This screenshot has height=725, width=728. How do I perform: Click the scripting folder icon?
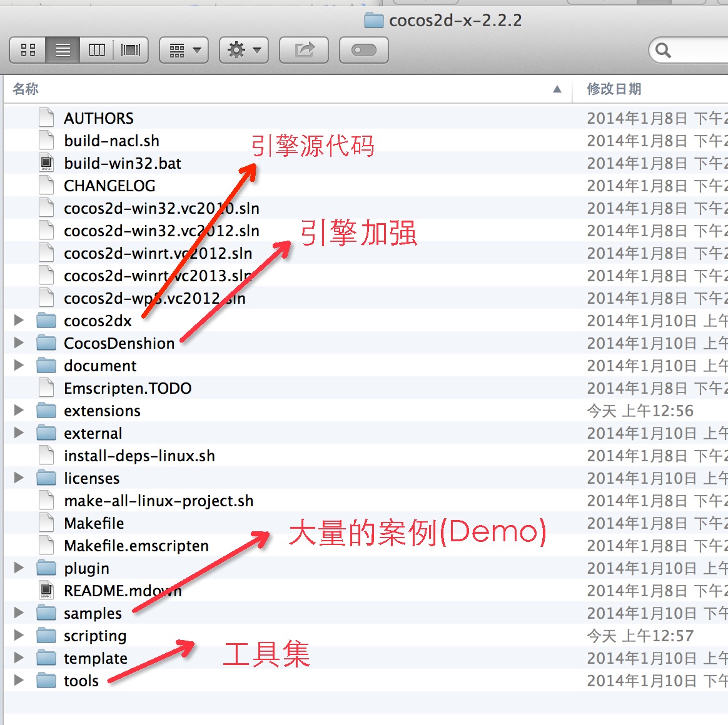click(46, 634)
